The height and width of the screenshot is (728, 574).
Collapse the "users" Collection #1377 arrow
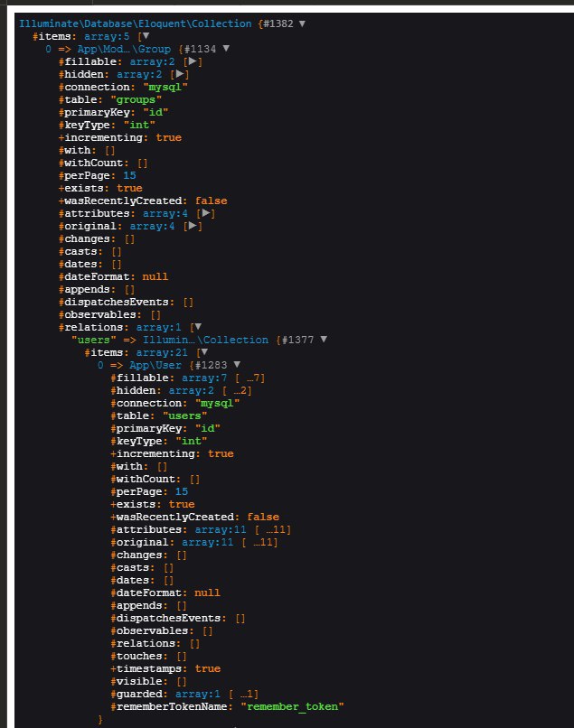coord(324,340)
